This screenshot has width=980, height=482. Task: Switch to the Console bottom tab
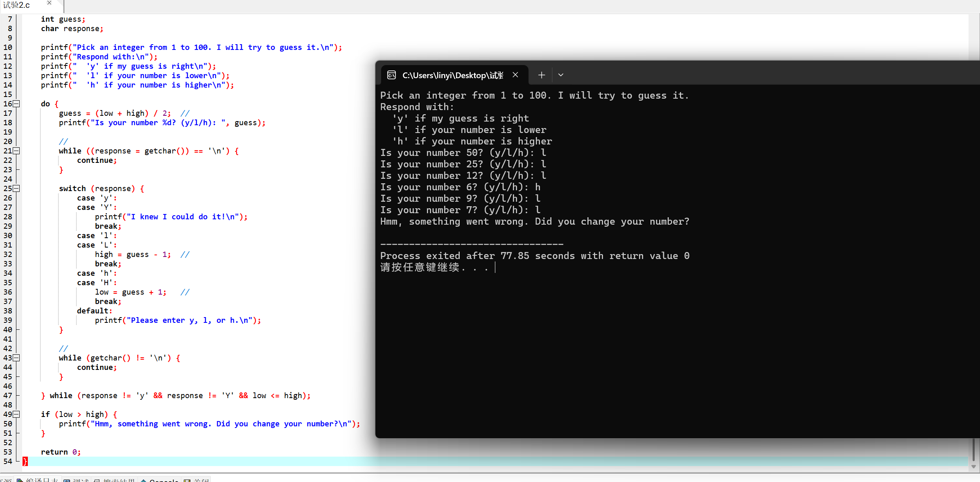[160, 480]
